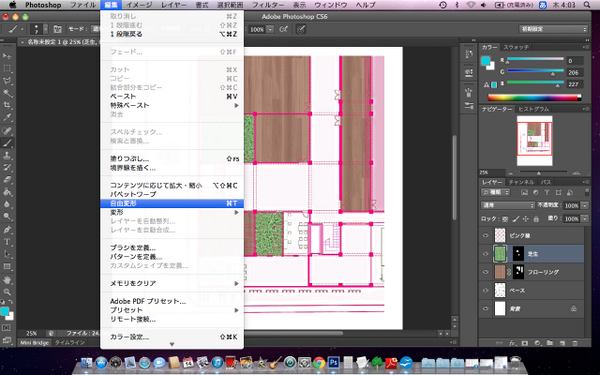Select the Lasso tool

click(7, 81)
